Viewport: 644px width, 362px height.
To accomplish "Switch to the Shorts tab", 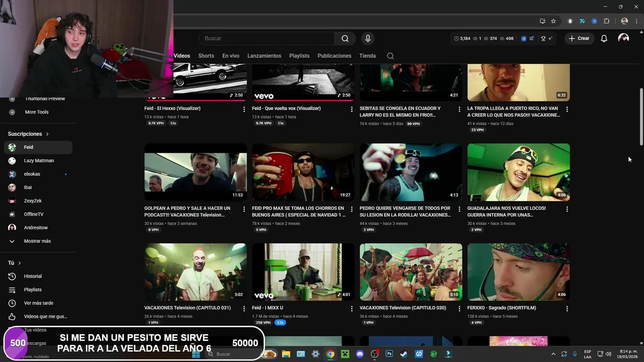I will point(206,56).
